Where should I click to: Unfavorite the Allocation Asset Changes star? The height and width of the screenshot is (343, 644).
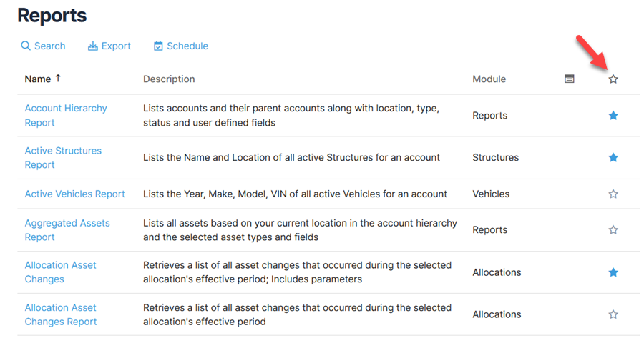pyautogui.click(x=613, y=272)
